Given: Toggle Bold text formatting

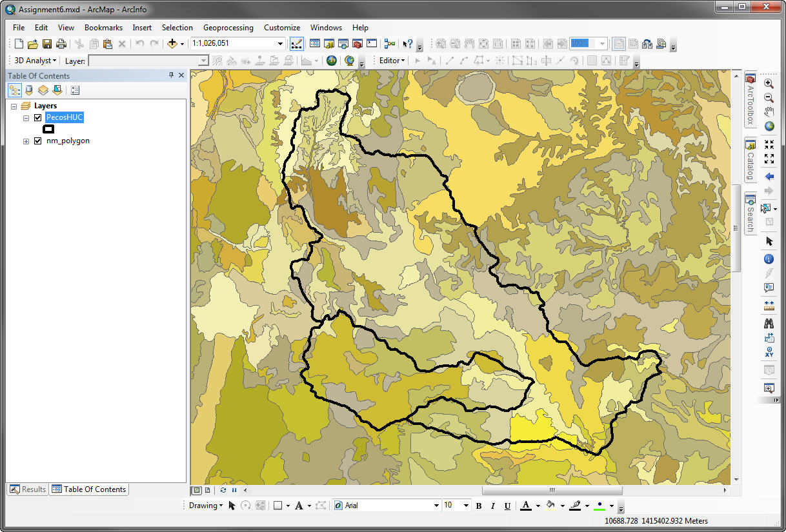Looking at the screenshot, I should tap(479, 506).
